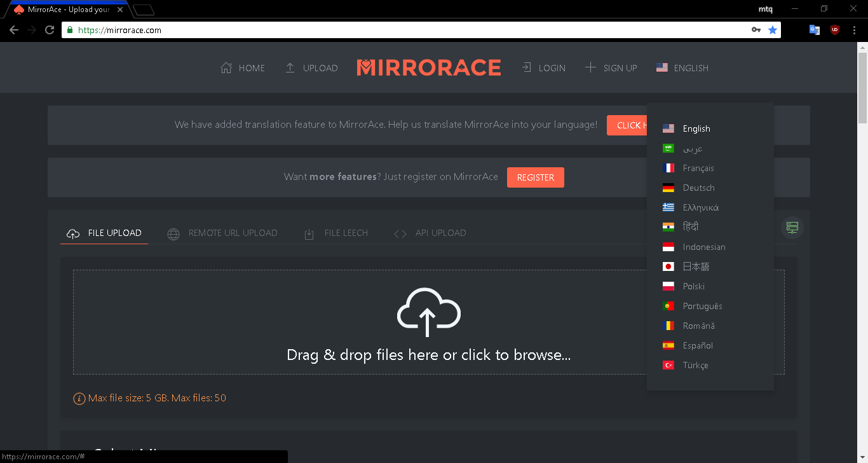Close the MirrorAce browser tab

(x=120, y=10)
